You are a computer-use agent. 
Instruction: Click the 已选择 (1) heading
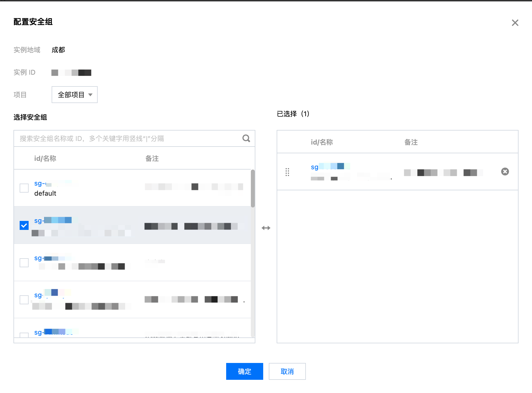coord(293,114)
